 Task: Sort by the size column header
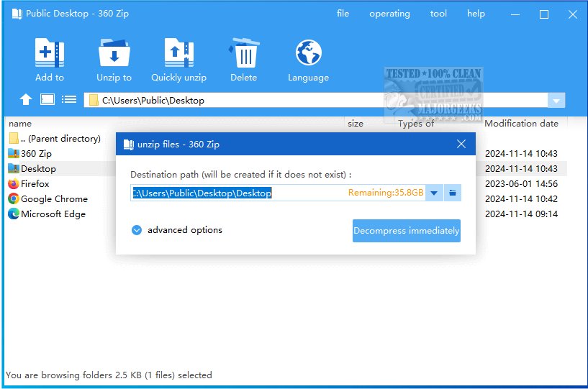(x=356, y=124)
